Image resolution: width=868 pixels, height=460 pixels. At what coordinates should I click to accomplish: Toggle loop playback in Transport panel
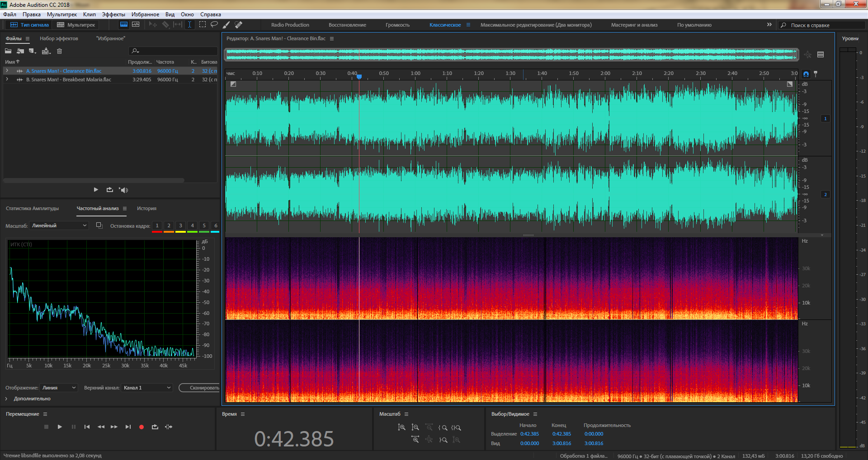click(x=155, y=427)
